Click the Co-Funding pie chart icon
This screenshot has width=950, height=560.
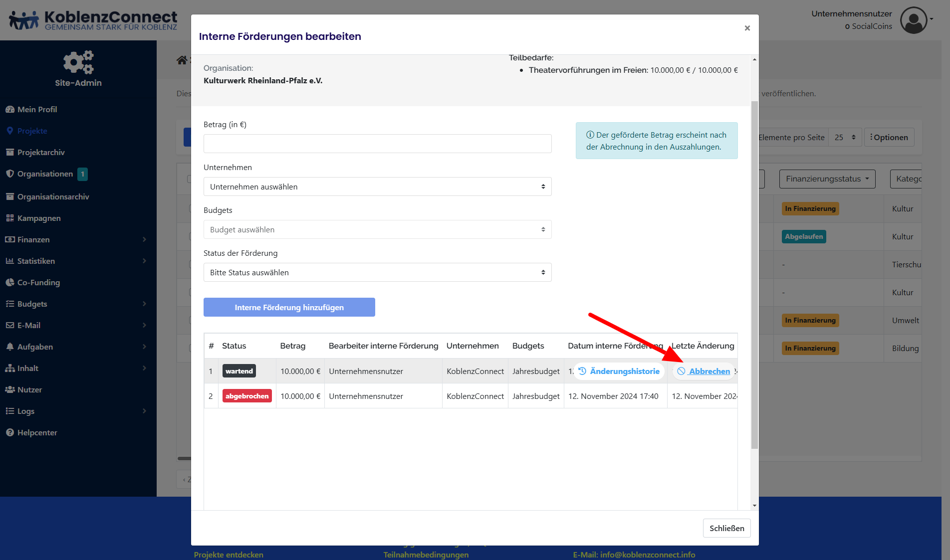[9, 282]
